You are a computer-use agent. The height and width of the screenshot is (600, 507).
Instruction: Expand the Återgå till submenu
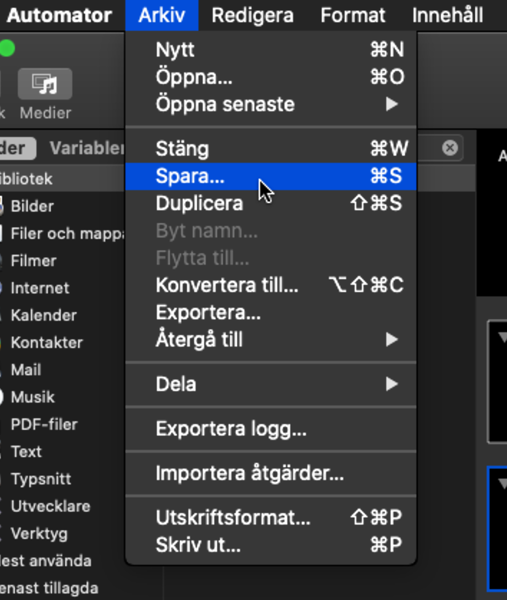(x=271, y=340)
